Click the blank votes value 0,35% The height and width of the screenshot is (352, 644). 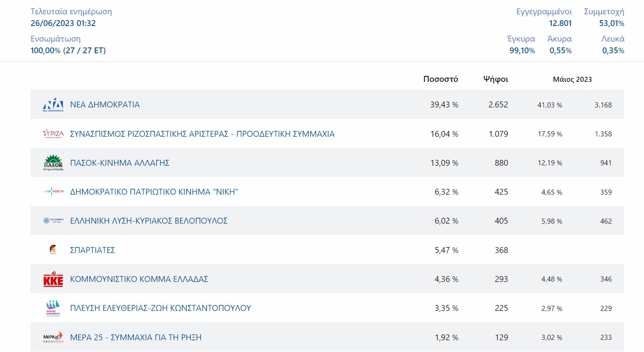(613, 50)
